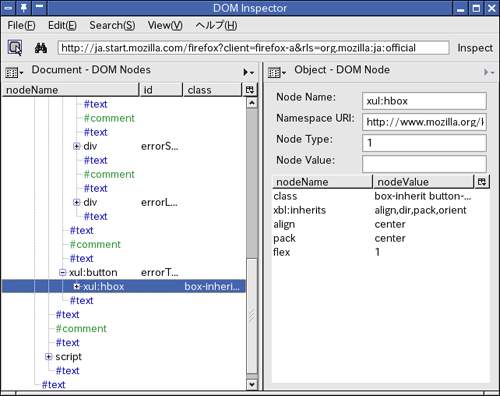Expand the script node
This screenshot has height=396, width=500.
49,357
